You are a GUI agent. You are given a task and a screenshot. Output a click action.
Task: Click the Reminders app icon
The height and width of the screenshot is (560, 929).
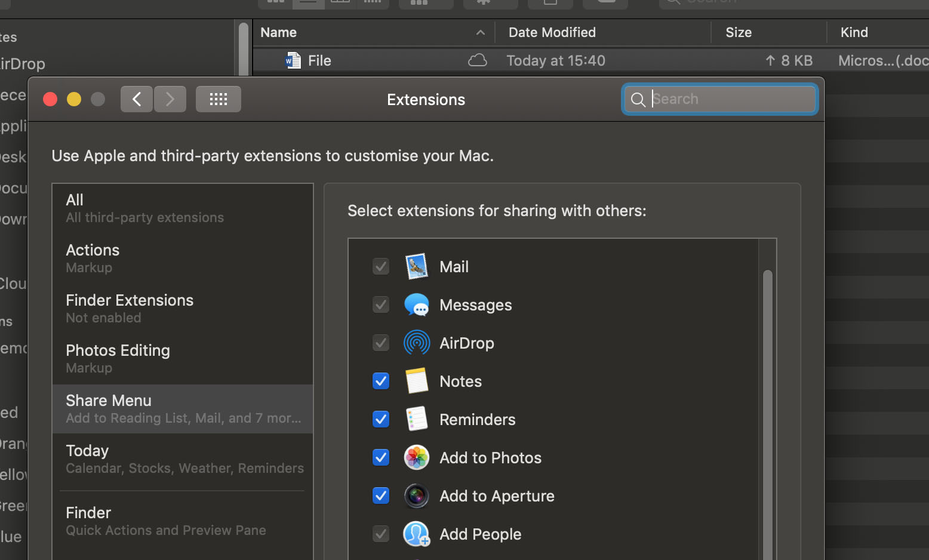417,419
